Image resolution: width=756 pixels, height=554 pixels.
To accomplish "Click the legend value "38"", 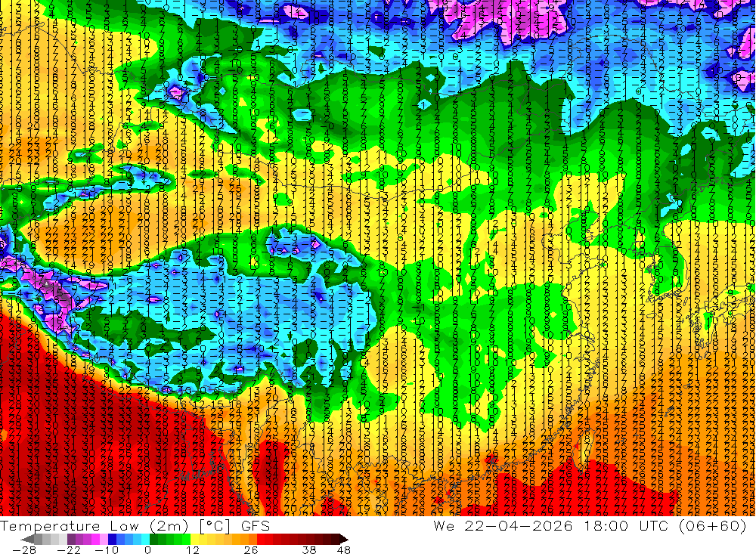I will [309, 549].
